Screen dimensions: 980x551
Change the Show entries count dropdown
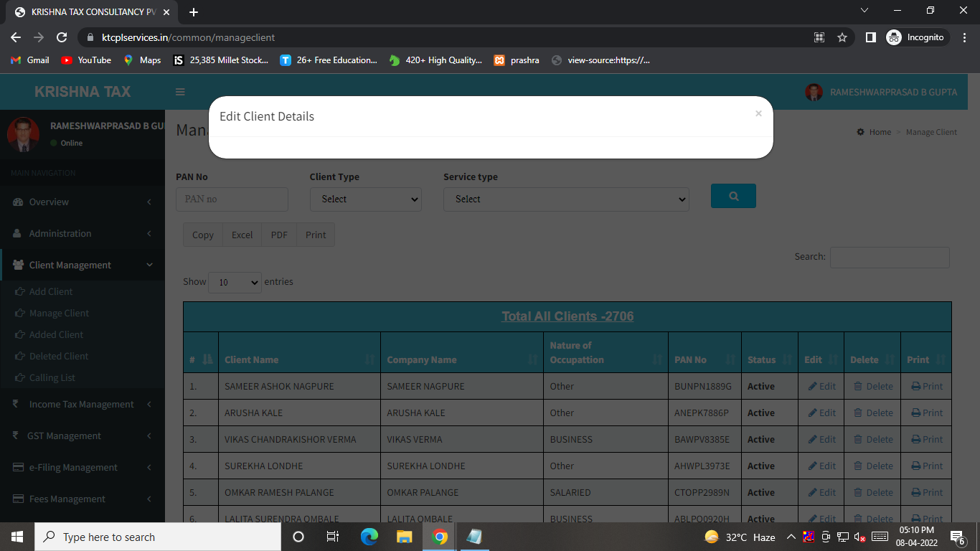click(x=235, y=283)
